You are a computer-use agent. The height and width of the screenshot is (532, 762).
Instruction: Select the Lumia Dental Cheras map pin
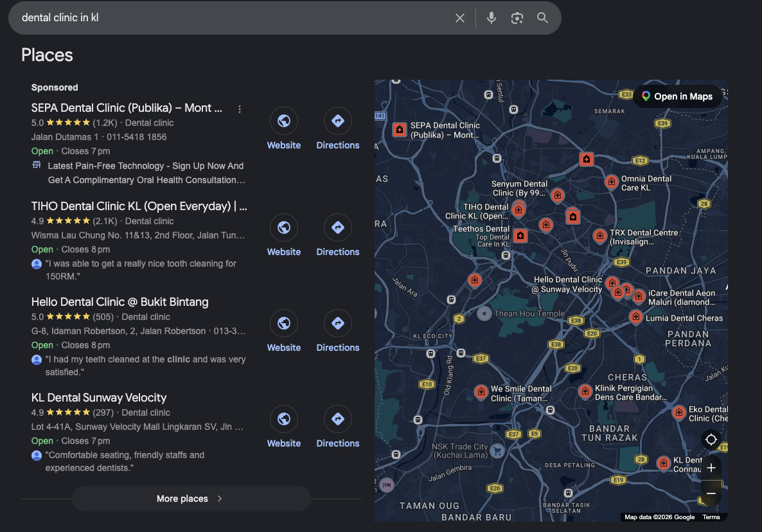[x=635, y=317]
